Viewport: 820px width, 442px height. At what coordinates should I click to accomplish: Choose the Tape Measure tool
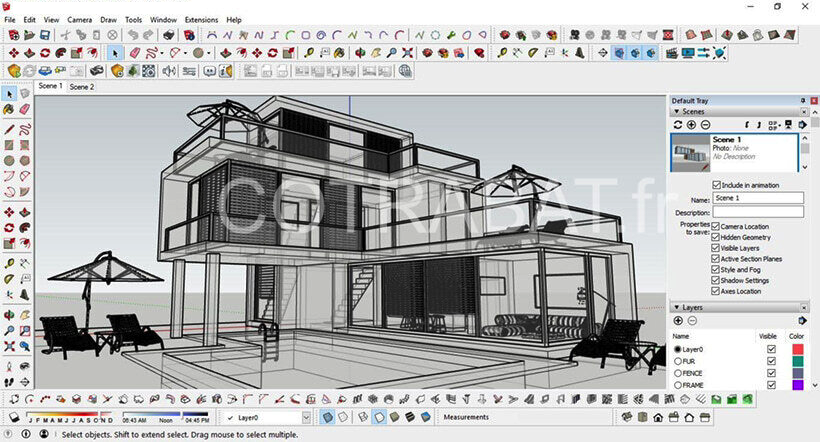click(x=10, y=263)
